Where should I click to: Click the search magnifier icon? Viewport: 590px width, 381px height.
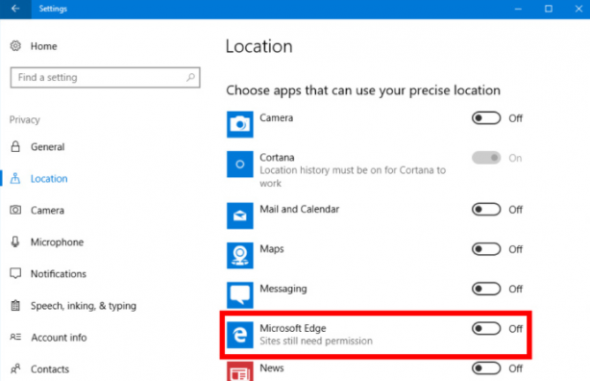point(190,77)
